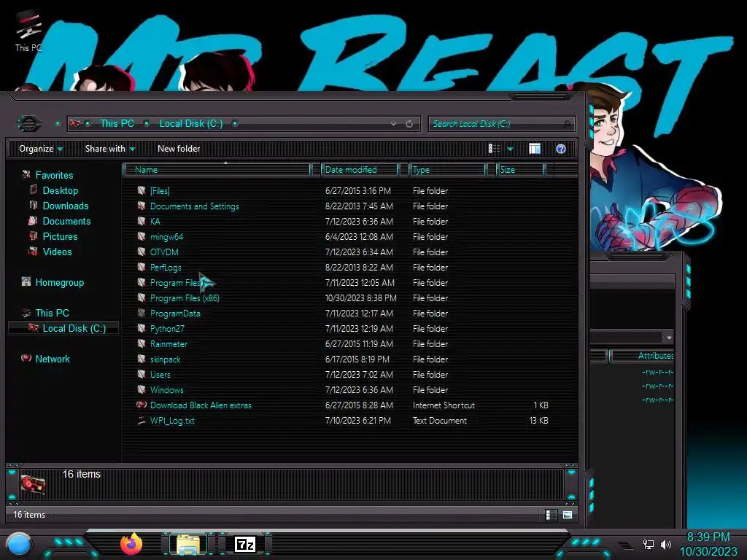Open Documents in Favorites

[66, 221]
